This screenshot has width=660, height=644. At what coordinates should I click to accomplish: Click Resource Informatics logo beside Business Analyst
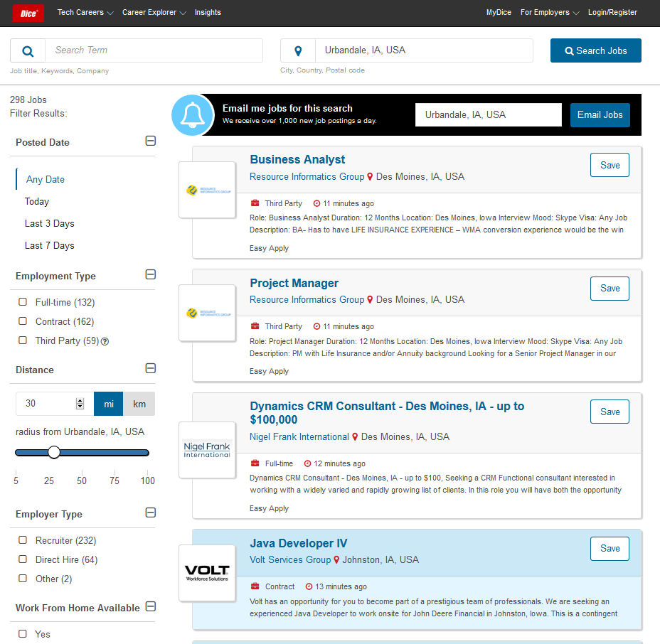pyautogui.click(x=207, y=190)
